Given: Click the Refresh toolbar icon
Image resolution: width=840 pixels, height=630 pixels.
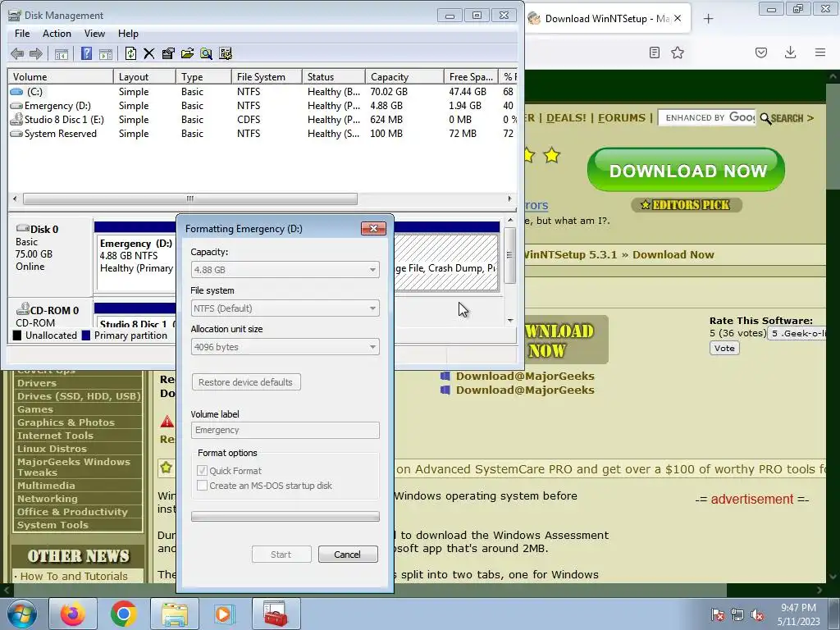Looking at the screenshot, I should (x=130, y=53).
